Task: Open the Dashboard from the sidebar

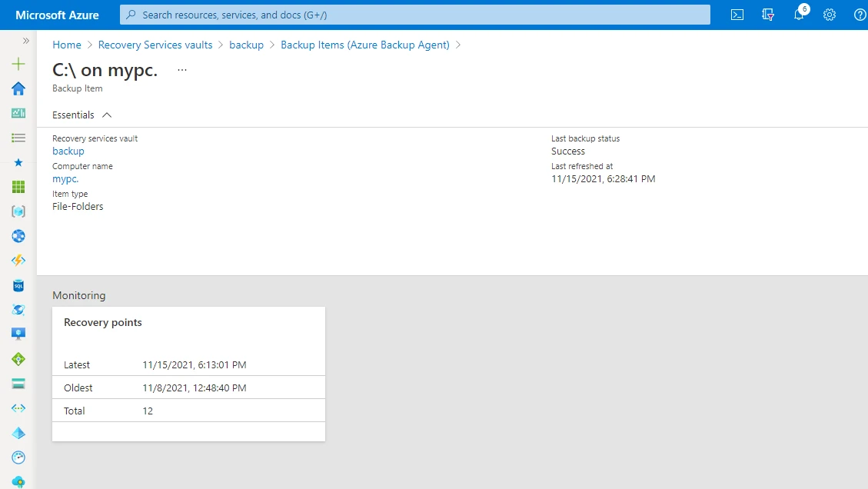Action: [18, 112]
